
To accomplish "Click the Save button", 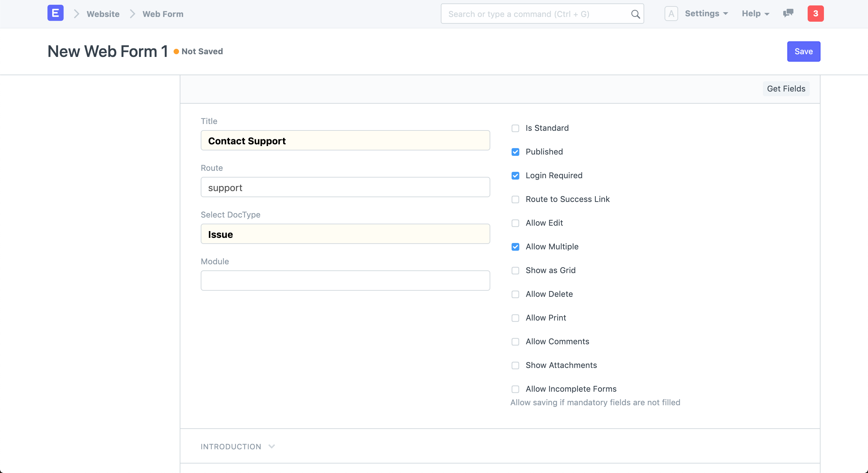I will tap(803, 51).
